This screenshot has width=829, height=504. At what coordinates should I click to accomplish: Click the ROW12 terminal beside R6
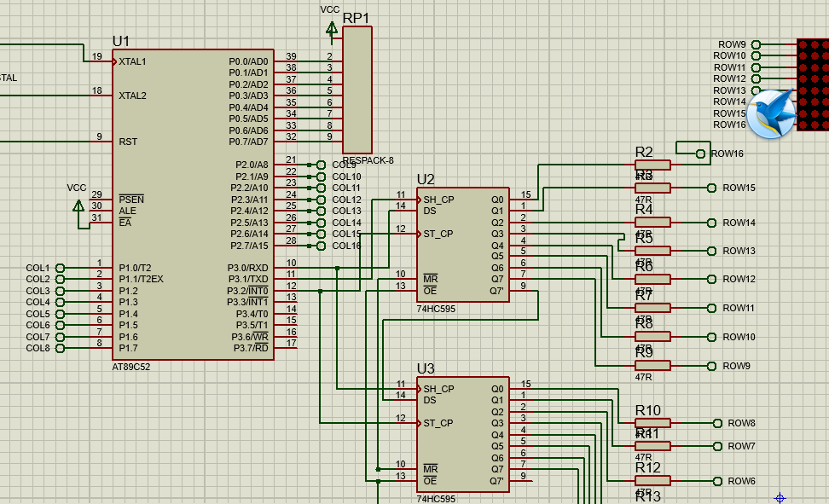[x=711, y=279]
